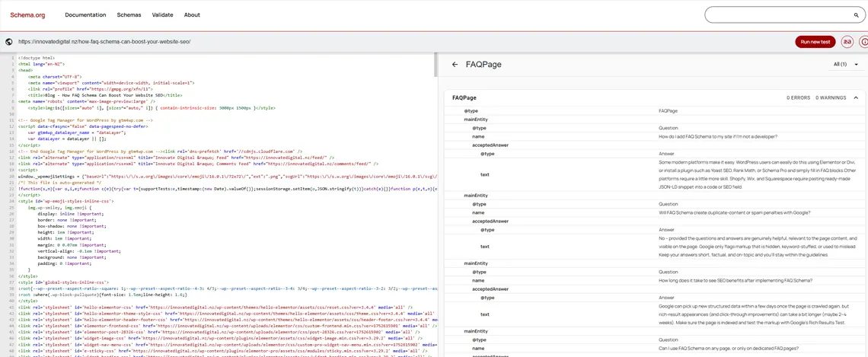868x357 pixels.
Task: Open the Schemas menu item
Action: pyautogui.click(x=129, y=15)
